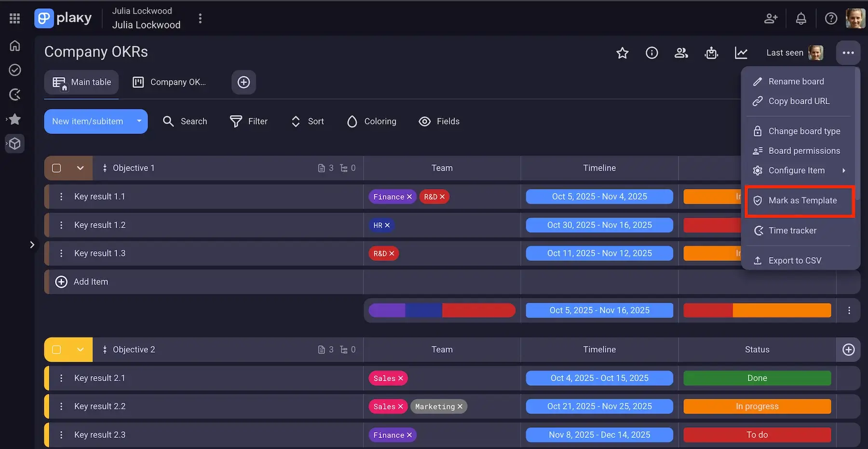Open the board members icon
Viewport: 868px width, 449px height.
681,53
